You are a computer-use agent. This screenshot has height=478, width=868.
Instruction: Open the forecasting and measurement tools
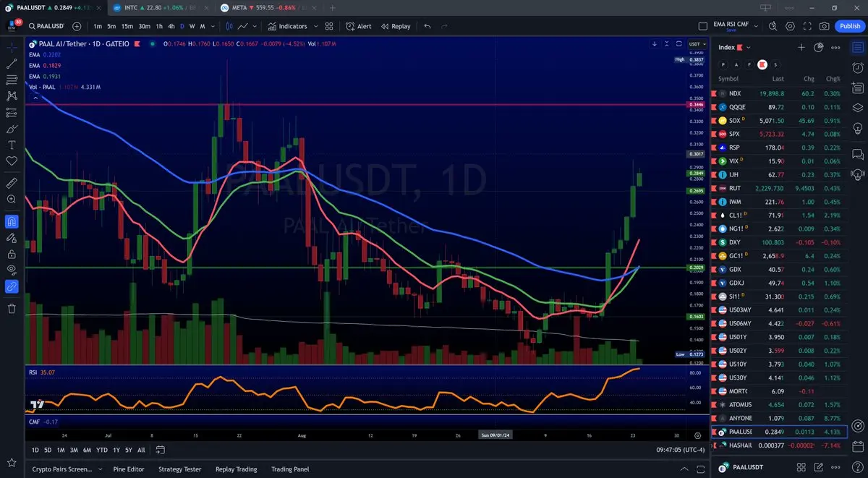pyautogui.click(x=12, y=113)
